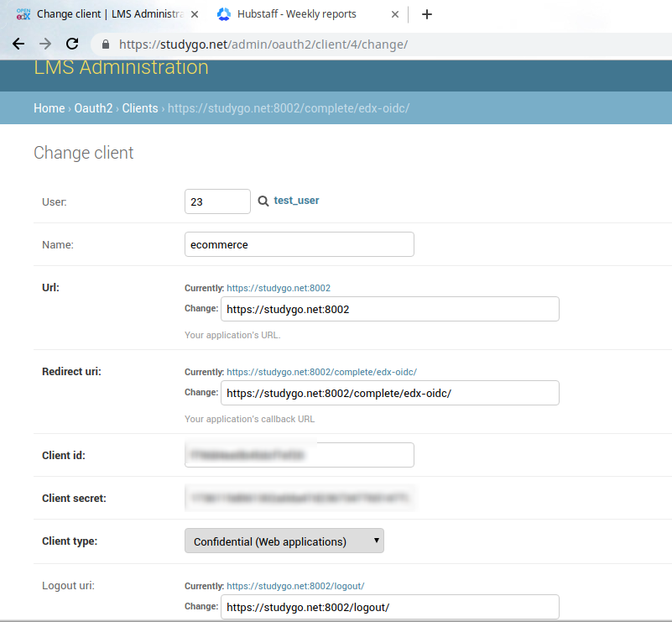Close the Change client tab

195,14
